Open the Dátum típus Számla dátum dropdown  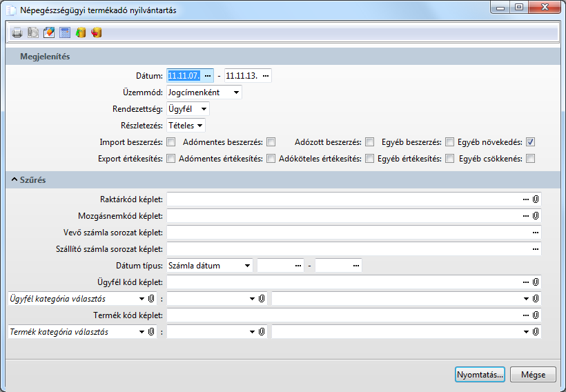(210, 266)
